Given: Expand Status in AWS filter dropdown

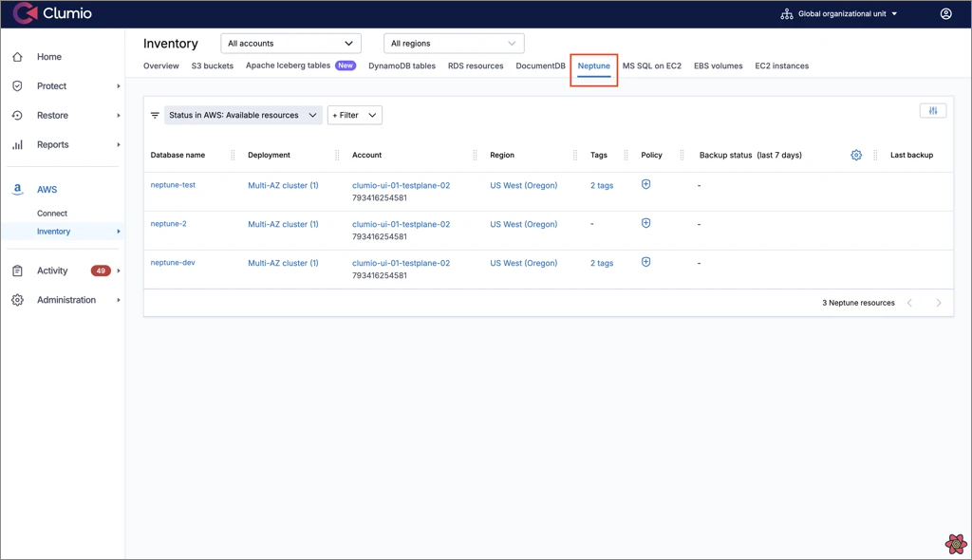Looking at the screenshot, I should point(243,115).
